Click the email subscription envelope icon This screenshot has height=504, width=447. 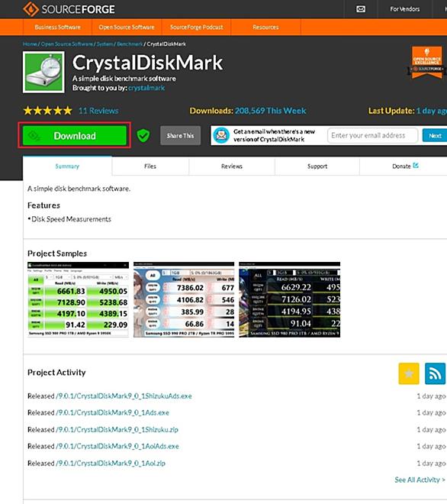tap(221, 135)
